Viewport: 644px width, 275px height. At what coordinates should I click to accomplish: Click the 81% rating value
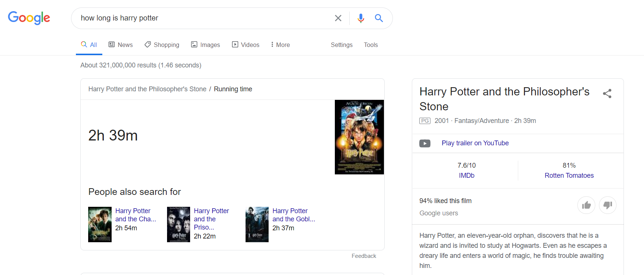pyautogui.click(x=569, y=165)
